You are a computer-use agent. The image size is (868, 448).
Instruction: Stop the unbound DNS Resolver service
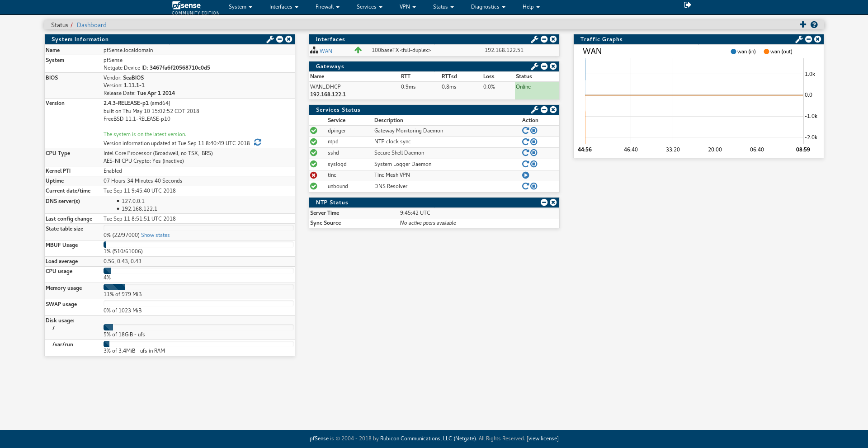[534, 186]
